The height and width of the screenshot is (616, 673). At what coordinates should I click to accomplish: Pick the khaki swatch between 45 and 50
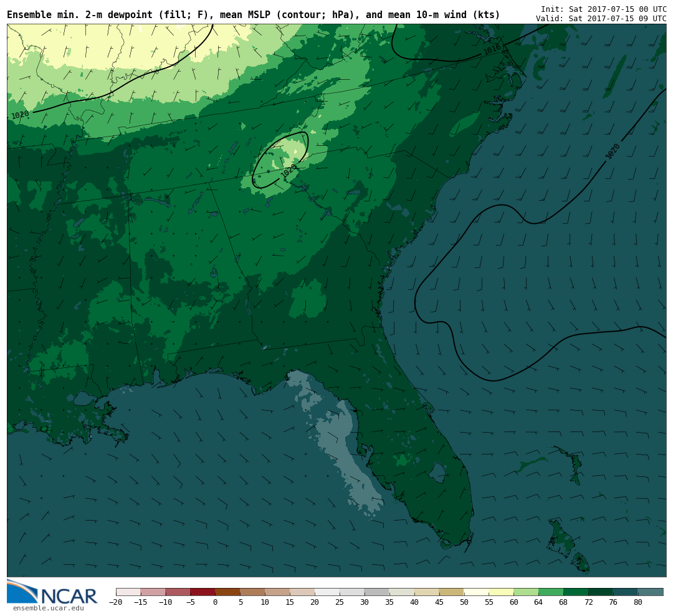click(x=452, y=592)
